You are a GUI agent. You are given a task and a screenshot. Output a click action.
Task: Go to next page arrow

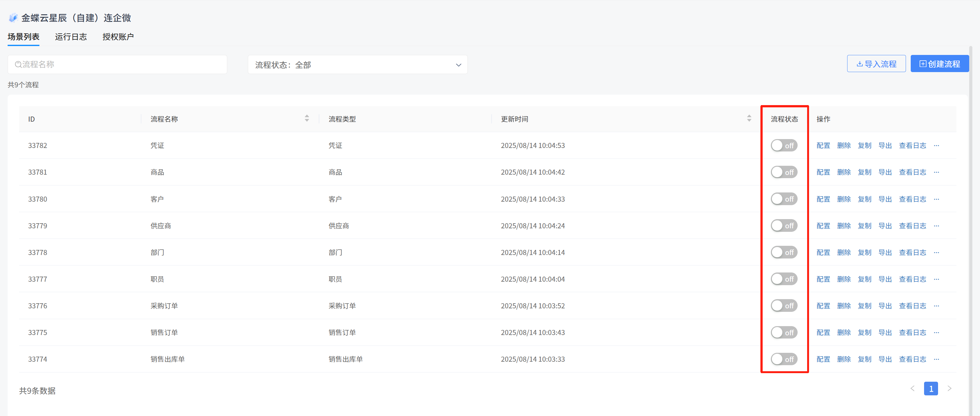(949, 388)
